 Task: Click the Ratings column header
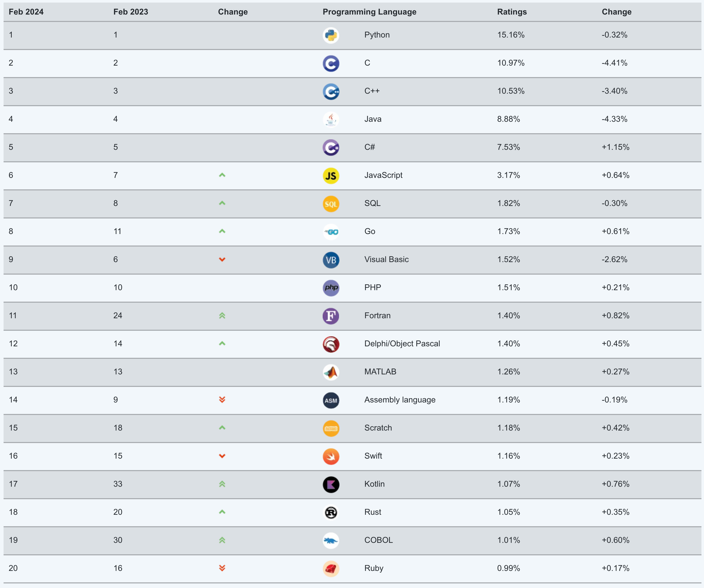(x=512, y=12)
